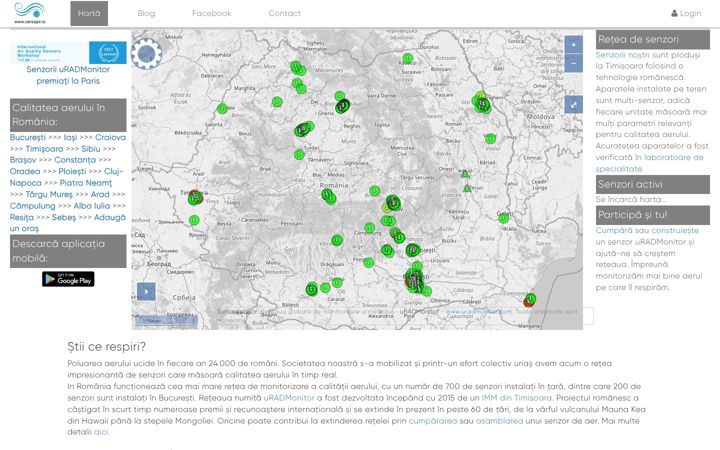Open the Contact menu item
This screenshot has width=720, height=450.
(x=285, y=13)
